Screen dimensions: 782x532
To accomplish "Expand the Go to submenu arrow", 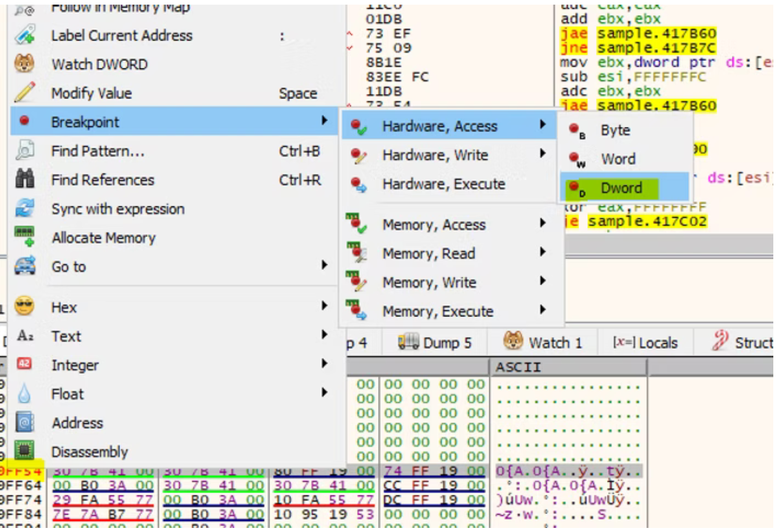I will [x=324, y=265].
